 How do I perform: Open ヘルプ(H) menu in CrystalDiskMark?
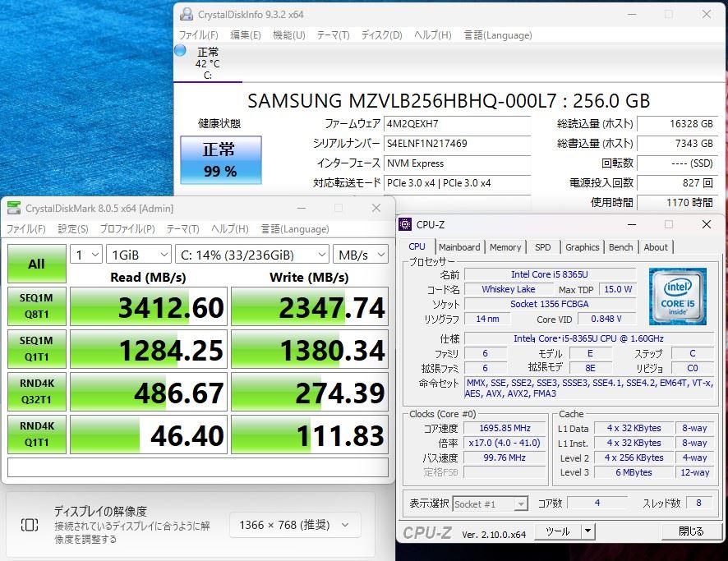(230, 229)
